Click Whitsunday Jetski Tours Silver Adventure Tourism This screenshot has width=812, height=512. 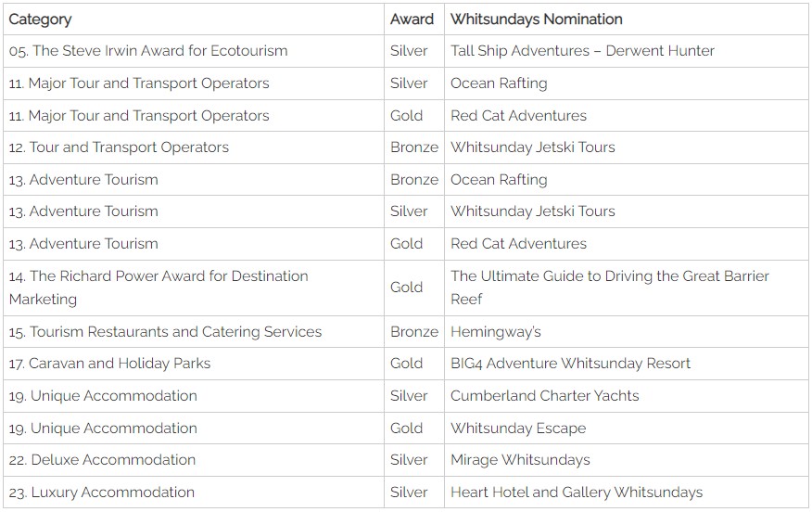pos(532,211)
